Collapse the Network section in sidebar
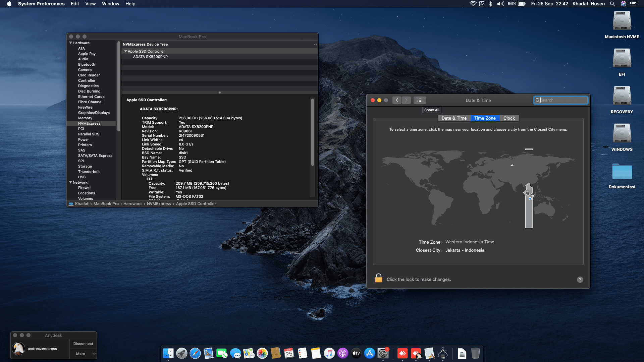Screen dimensions: 644x362 pyautogui.click(x=71, y=182)
